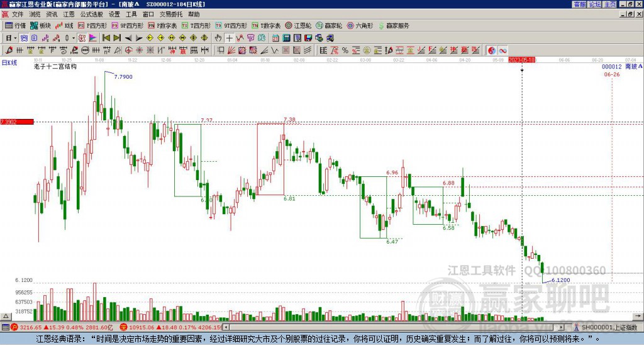Jump to last bar with green skip-forward icon
644x345 pixels.
pyautogui.click(x=117, y=38)
